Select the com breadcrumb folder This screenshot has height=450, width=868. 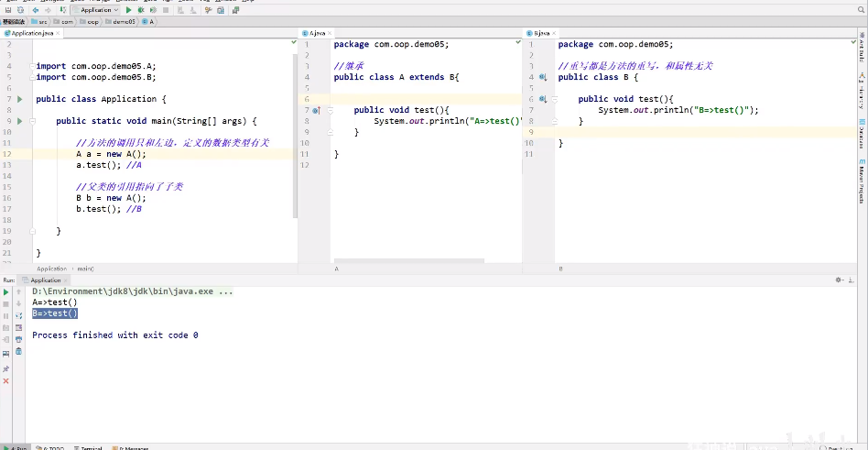click(64, 22)
